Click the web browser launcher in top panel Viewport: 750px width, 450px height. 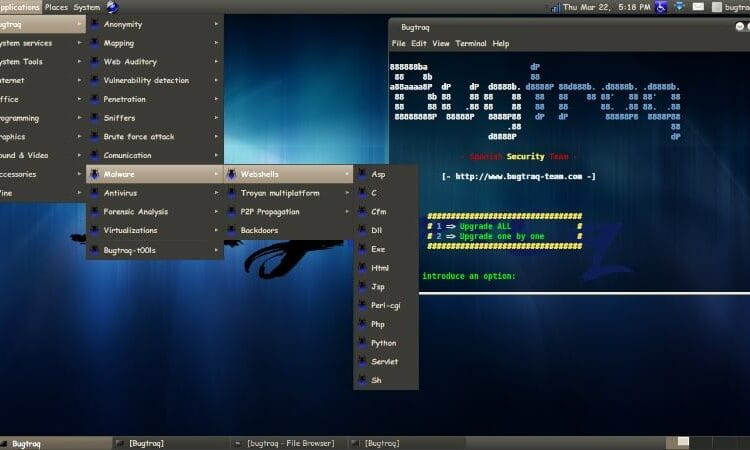113,7
